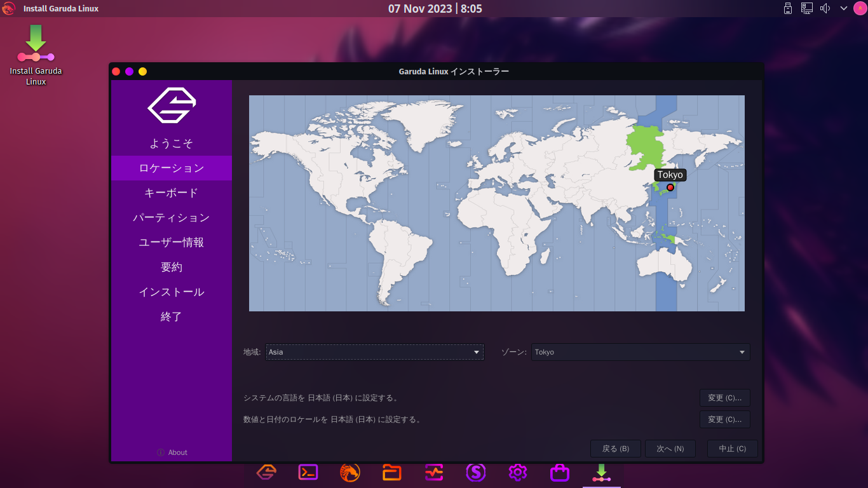Viewport: 868px width, 488px height.
Task: Open the pink user avatar menu
Action: pyautogui.click(x=859, y=9)
